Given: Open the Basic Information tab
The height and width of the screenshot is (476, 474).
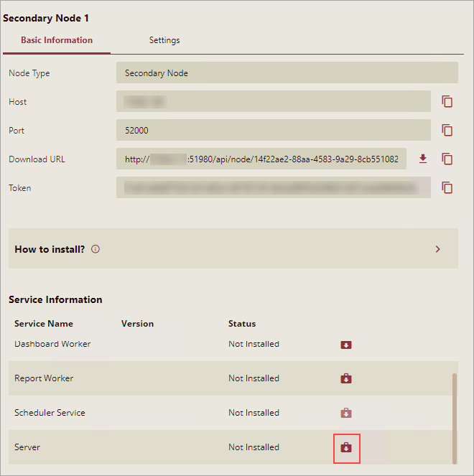Looking at the screenshot, I should (x=57, y=40).
